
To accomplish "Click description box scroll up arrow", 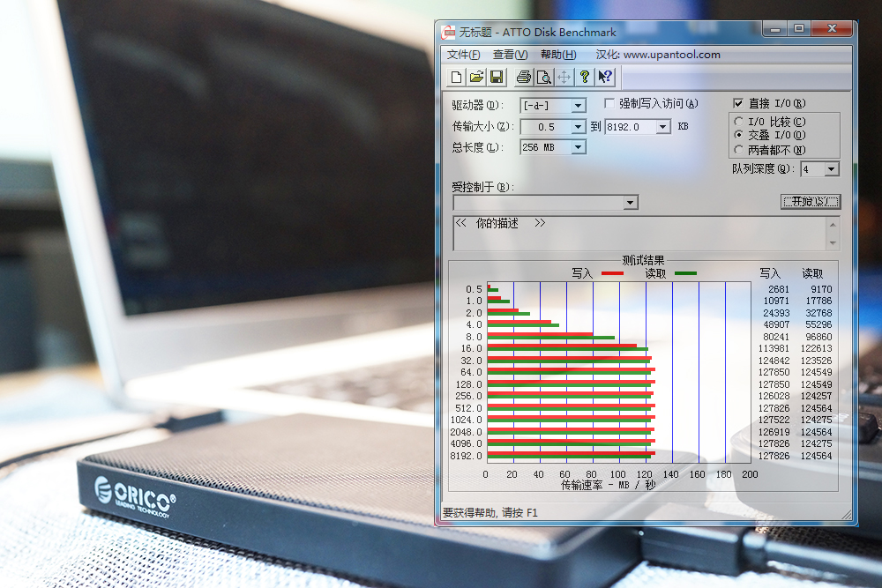I will tap(833, 225).
